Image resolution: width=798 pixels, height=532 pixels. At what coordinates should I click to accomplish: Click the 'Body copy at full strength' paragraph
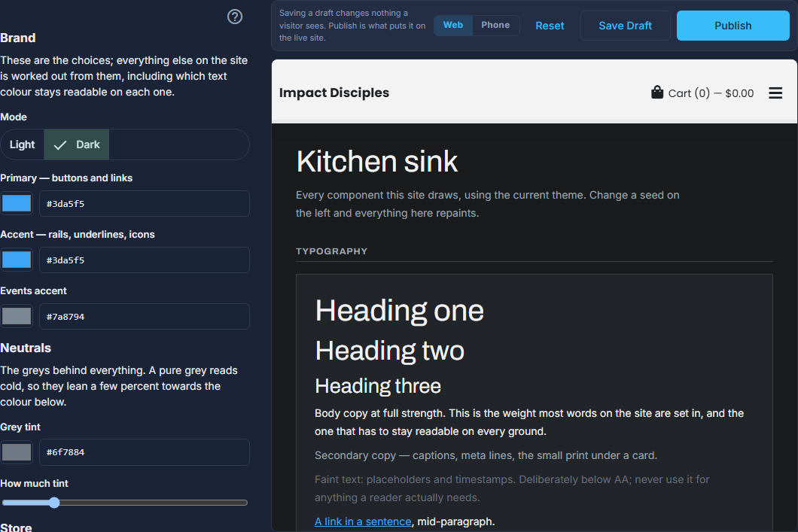point(529,422)
